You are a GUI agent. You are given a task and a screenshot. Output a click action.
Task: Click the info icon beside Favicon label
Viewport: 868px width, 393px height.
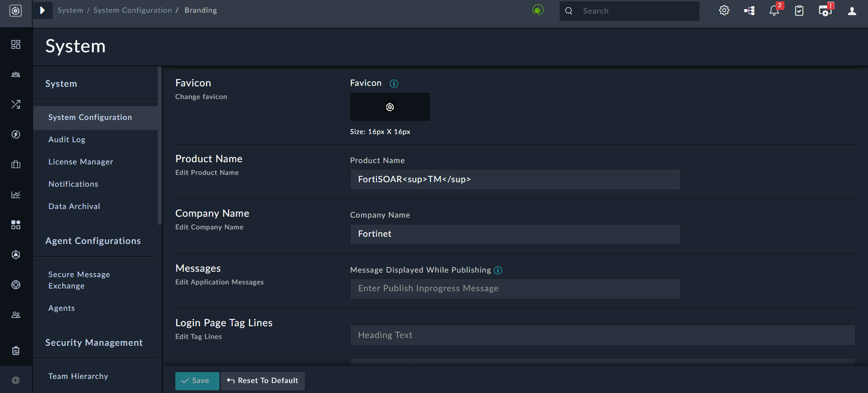(394, 84)
